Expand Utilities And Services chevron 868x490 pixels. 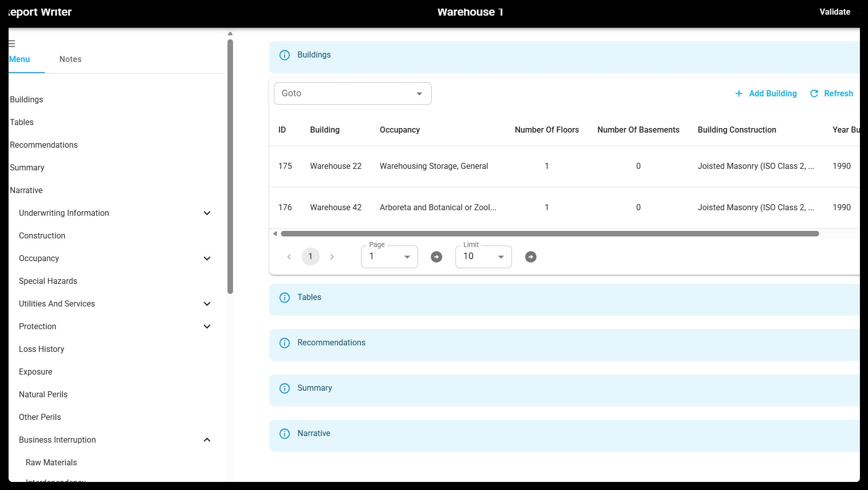point(207,304)
